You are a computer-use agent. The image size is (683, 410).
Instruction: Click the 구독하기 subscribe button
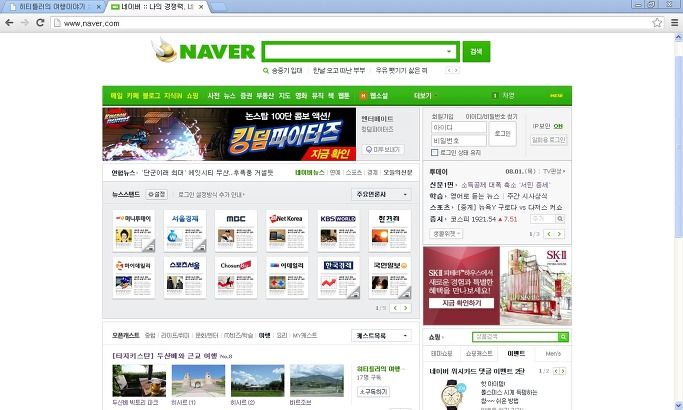[x=373, y=391]
